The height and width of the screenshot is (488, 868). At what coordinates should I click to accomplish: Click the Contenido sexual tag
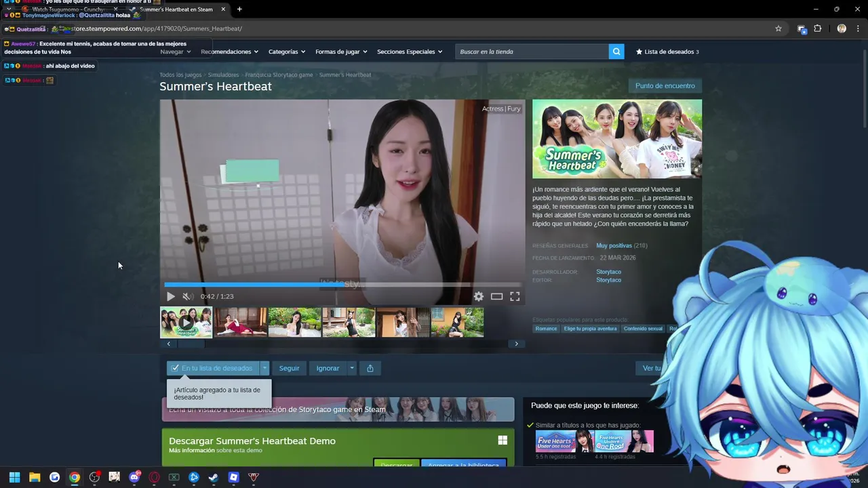click(643, 329)
